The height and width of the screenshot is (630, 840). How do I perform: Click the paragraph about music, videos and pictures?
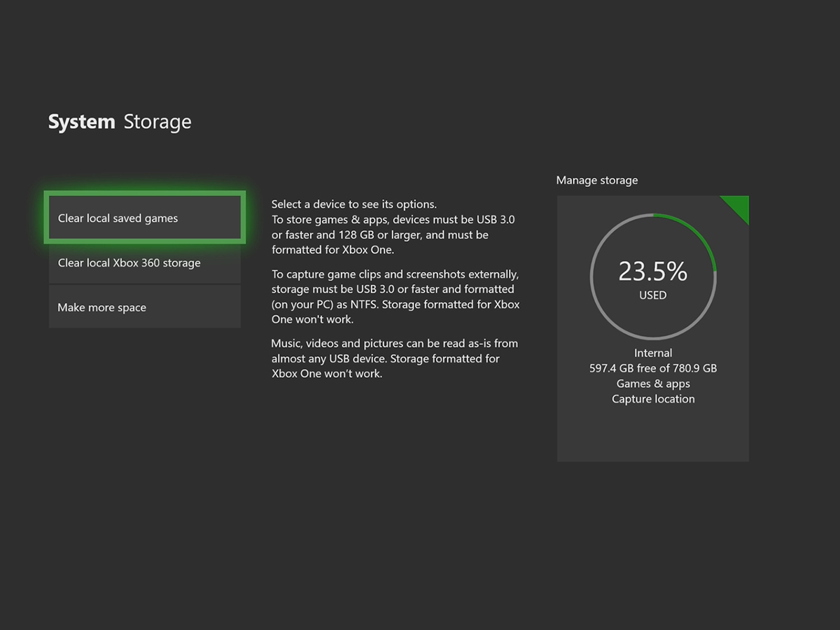(394, 358)
